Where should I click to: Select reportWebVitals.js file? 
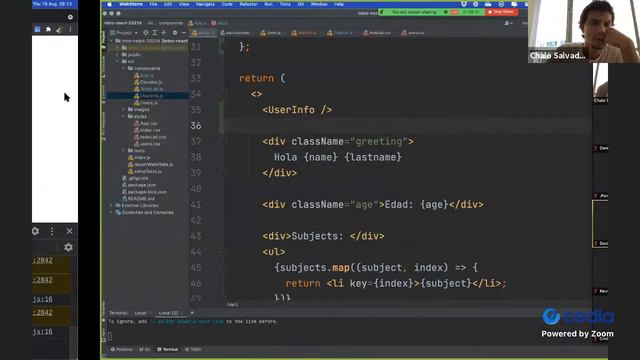coord(151,164)
